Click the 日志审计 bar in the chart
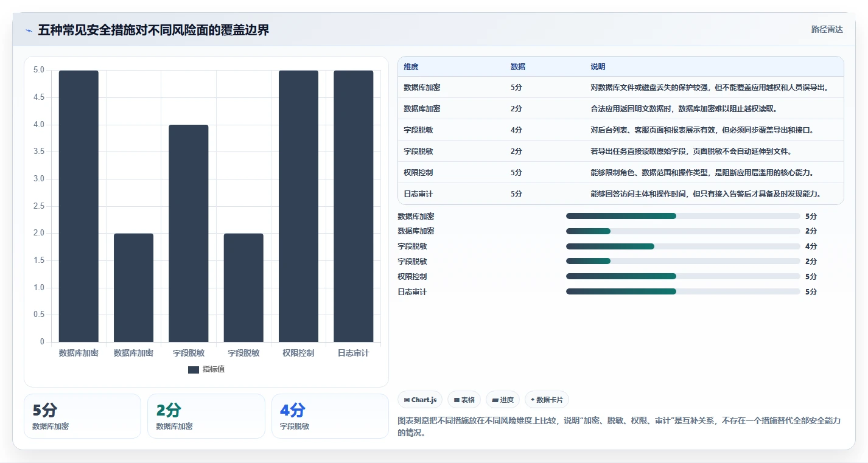This screenshot has width=868, height=463. coord(354,206)
